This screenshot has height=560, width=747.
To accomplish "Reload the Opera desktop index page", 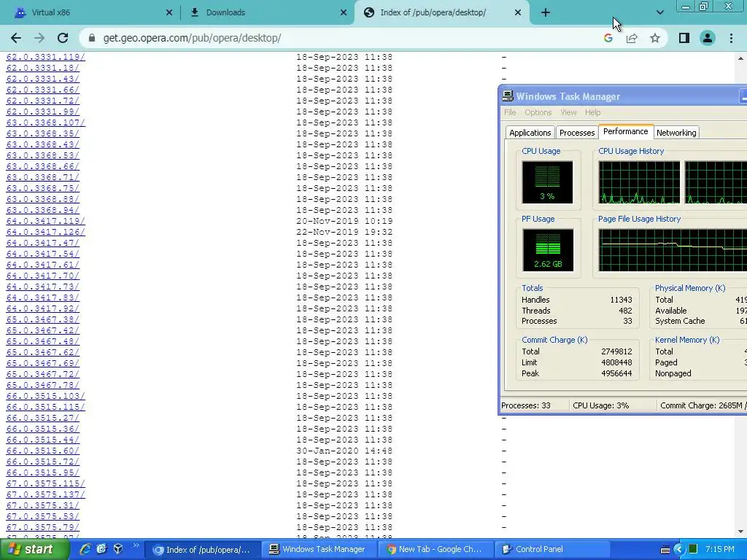I will click(63, 38).
